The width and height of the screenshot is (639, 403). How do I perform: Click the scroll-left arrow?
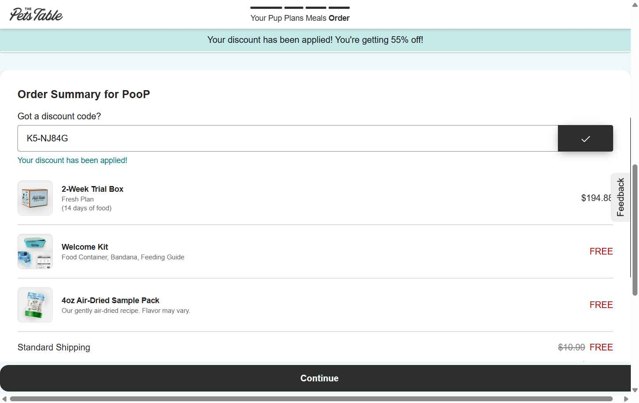pyautogui.click(x=4, y=399)
